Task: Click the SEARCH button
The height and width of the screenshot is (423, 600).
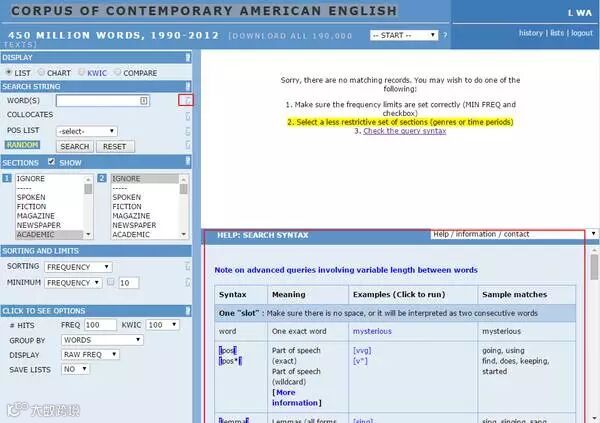Action: pos(75,147)
